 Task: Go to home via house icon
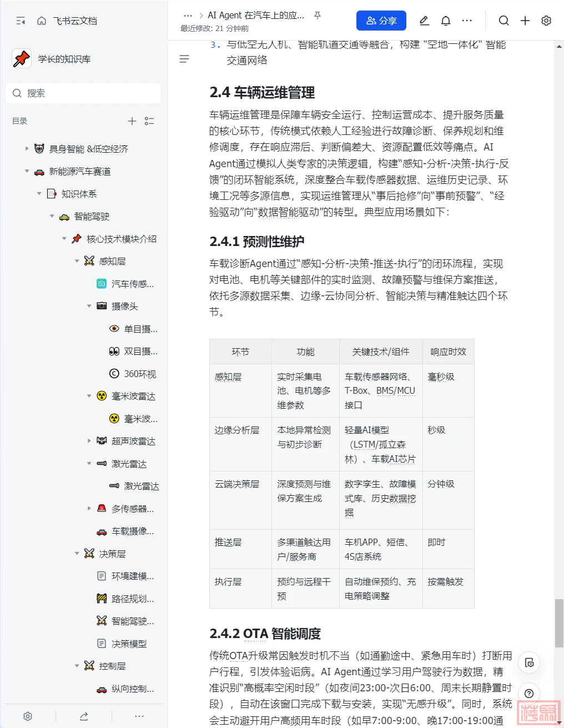click(x=42, y=21)
